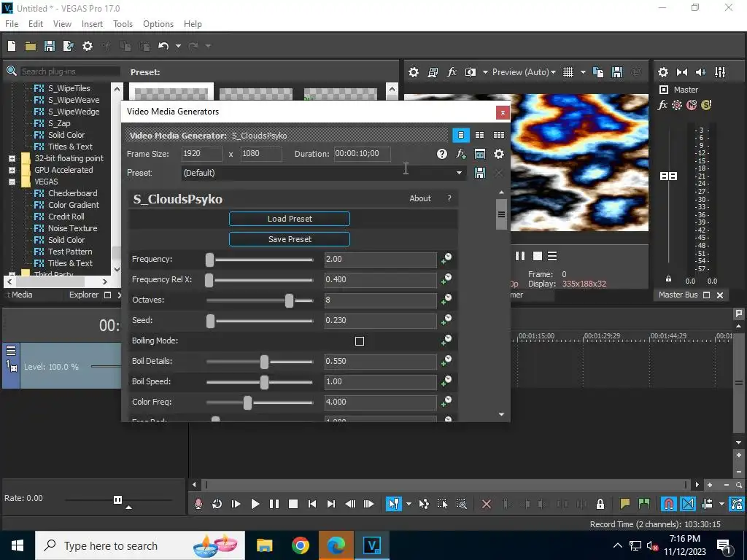Click the Video Output FX icon in preview
Viewport: 747px width, 560px height.
(452, 72)
